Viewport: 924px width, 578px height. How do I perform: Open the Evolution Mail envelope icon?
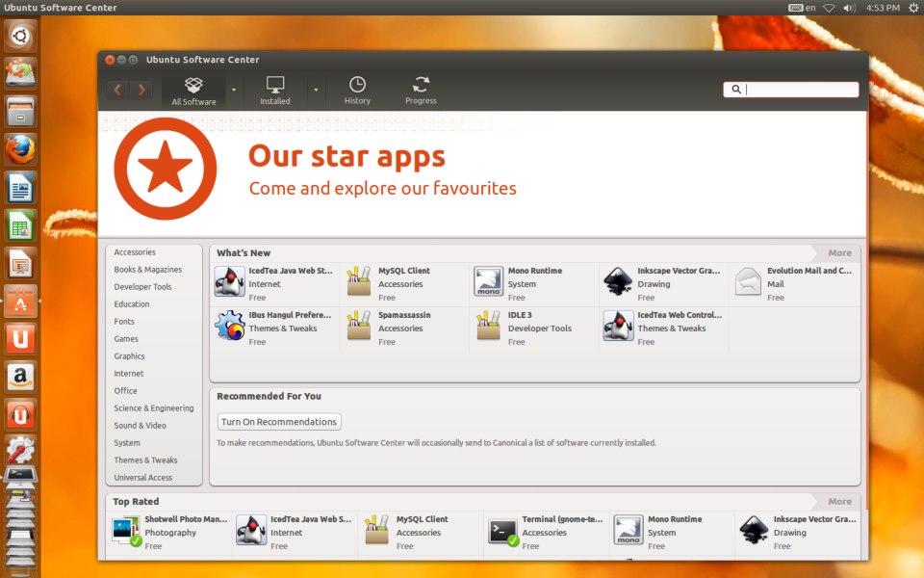point(748,280)
